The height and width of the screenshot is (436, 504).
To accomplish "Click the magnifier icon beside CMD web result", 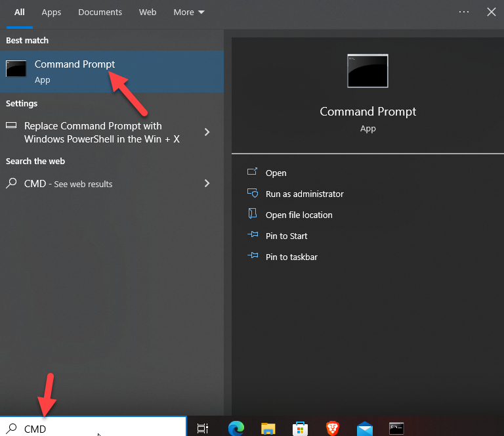I will coord(11,183).
